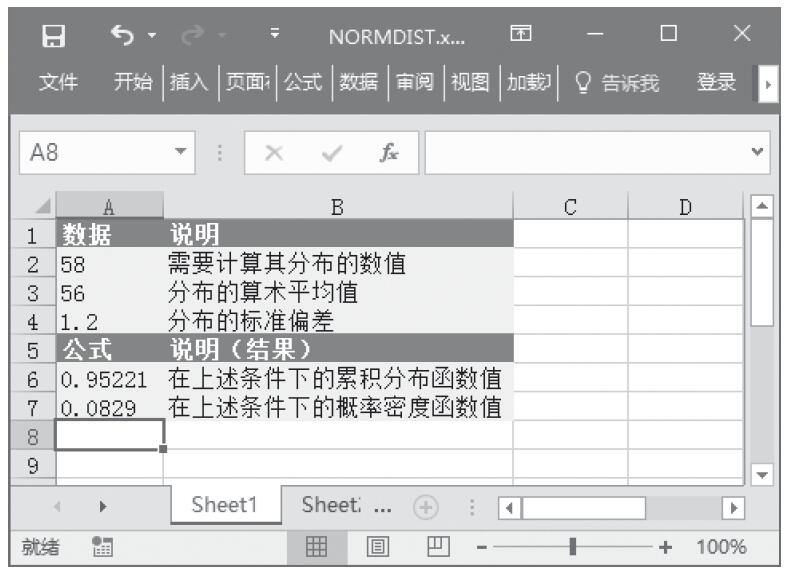Click the macro recording icon in status bar
The height and width of the screenshot is (575, 790).
coord(100,547)
